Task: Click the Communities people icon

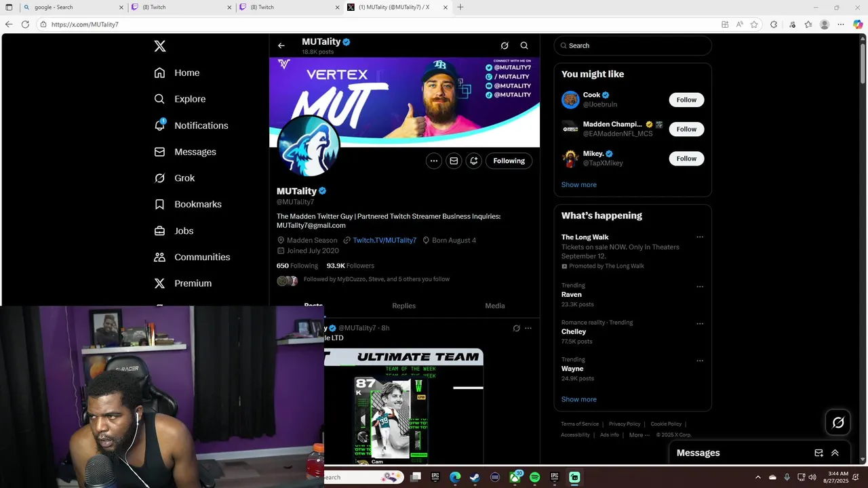Action: tap(159, 257)
